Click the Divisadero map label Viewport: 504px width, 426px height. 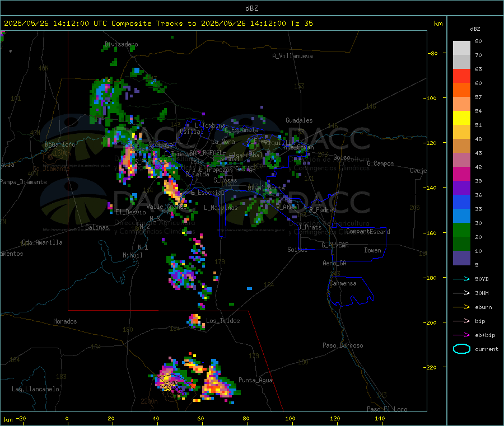click(x=121, y=44)
